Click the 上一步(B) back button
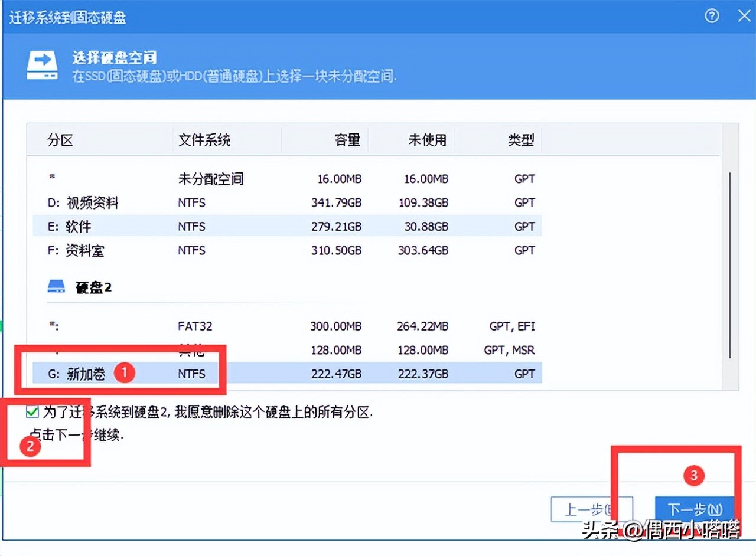The width and height of the screenshot is (756, 556). [592, 509]
